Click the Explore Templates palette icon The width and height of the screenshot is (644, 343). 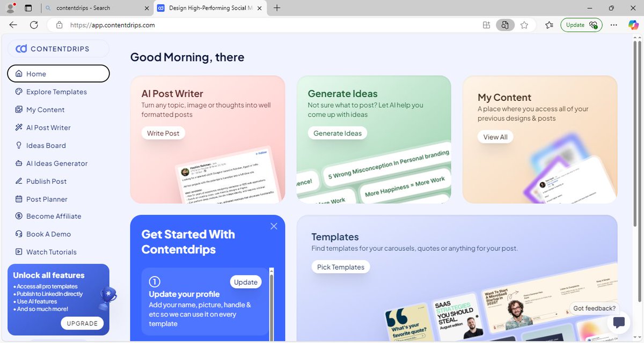[x=19, y=92]
